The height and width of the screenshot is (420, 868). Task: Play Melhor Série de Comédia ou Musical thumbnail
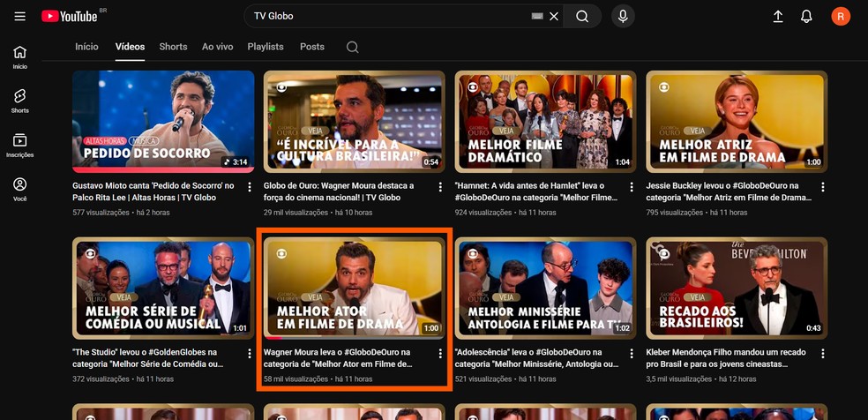[163, 289]
